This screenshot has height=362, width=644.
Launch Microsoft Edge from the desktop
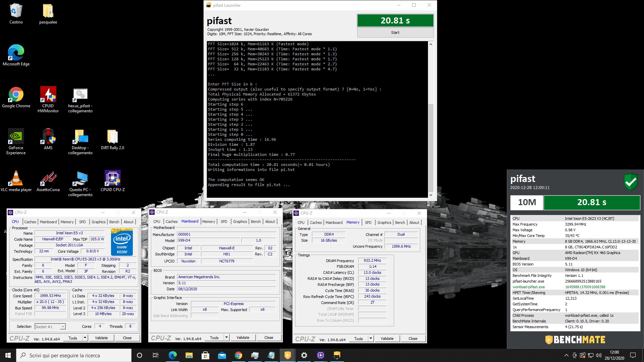[16, 55]
